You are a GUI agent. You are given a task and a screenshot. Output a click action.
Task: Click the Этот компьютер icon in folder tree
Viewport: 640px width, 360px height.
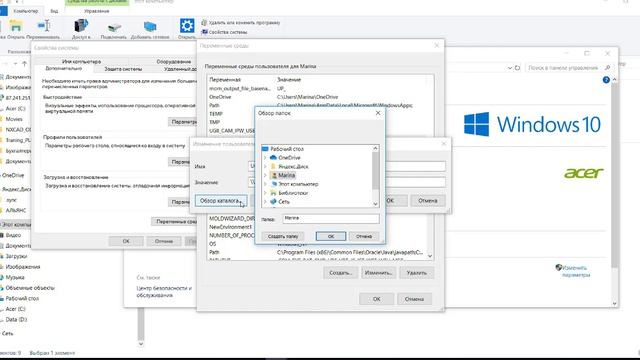coord(274,184)
